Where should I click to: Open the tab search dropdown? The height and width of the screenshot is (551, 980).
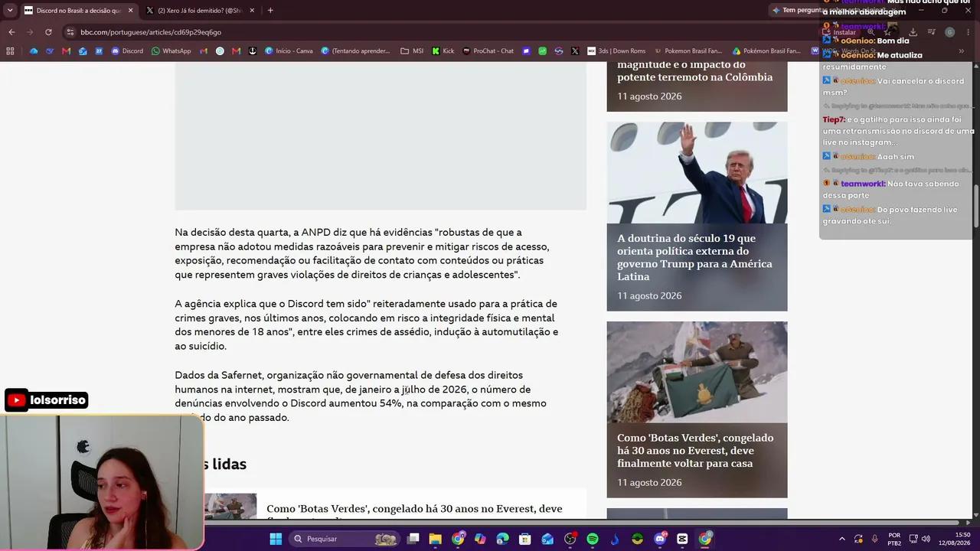click(10, 11)
